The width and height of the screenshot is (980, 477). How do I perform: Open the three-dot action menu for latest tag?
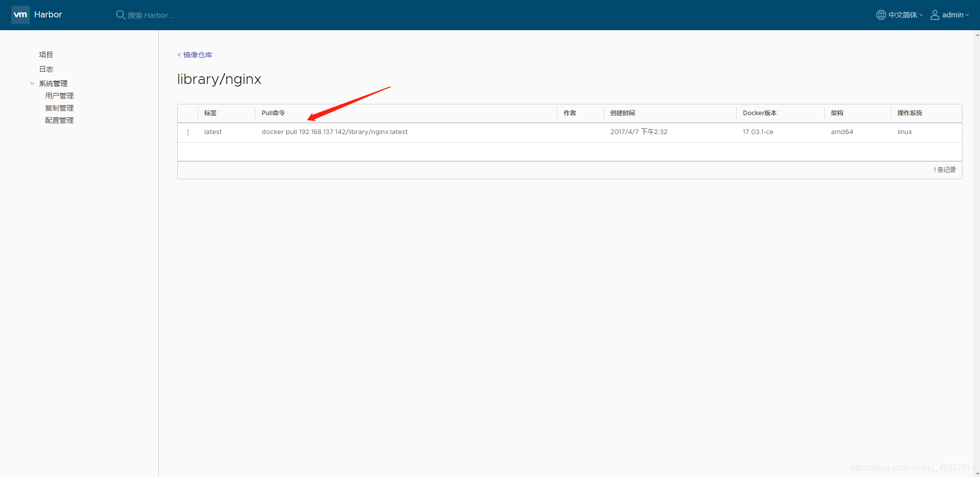(188, 132)
